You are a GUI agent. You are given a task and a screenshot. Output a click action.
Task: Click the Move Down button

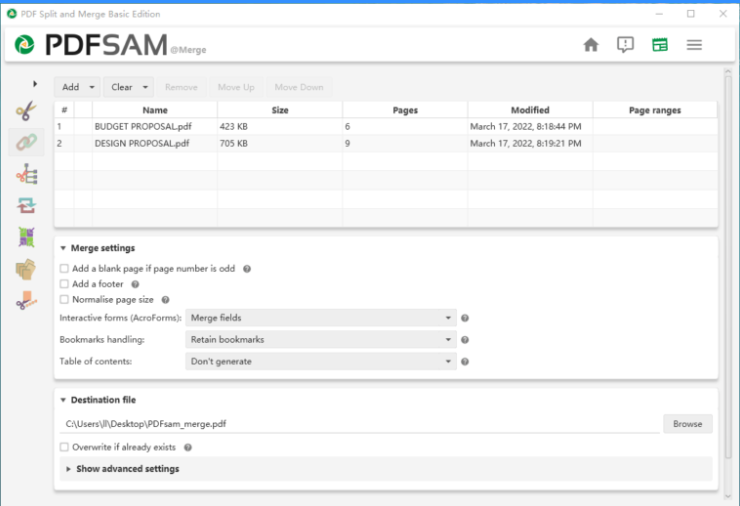(299, 87)
